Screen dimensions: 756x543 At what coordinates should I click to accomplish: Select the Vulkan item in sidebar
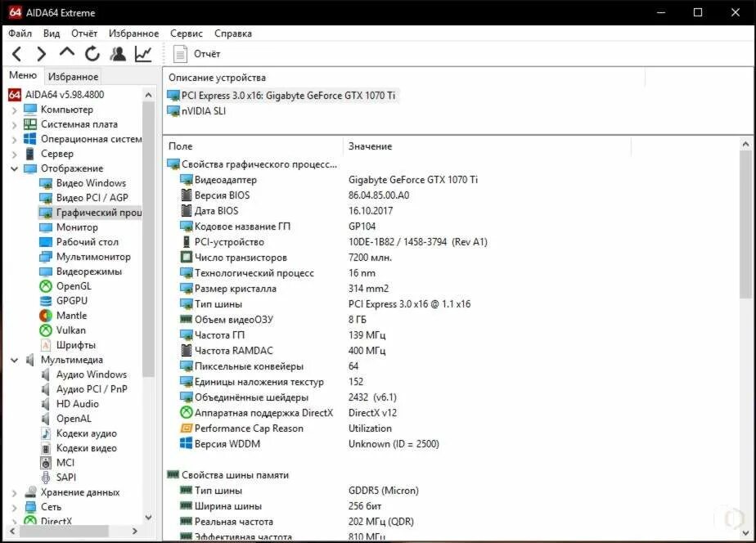71,330
